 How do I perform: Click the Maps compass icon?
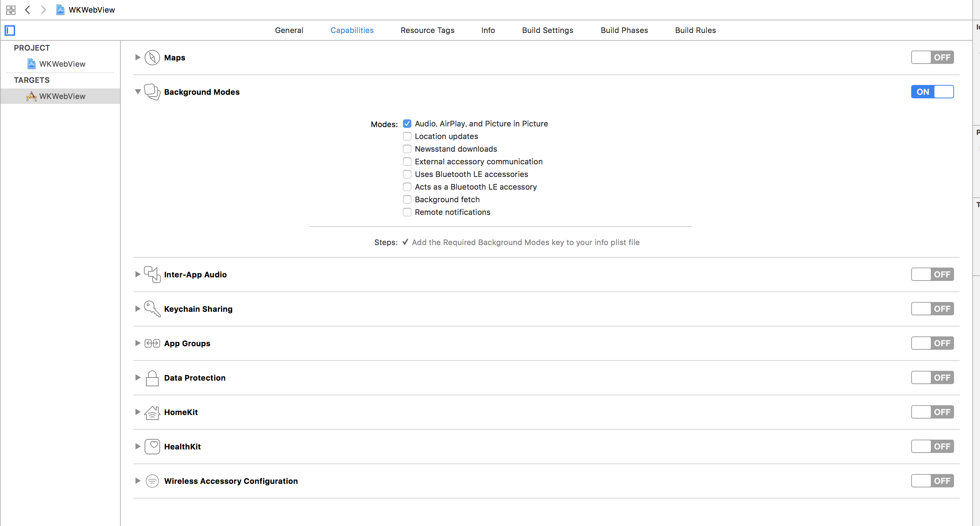pyautogui.click(x=152, y=58)
